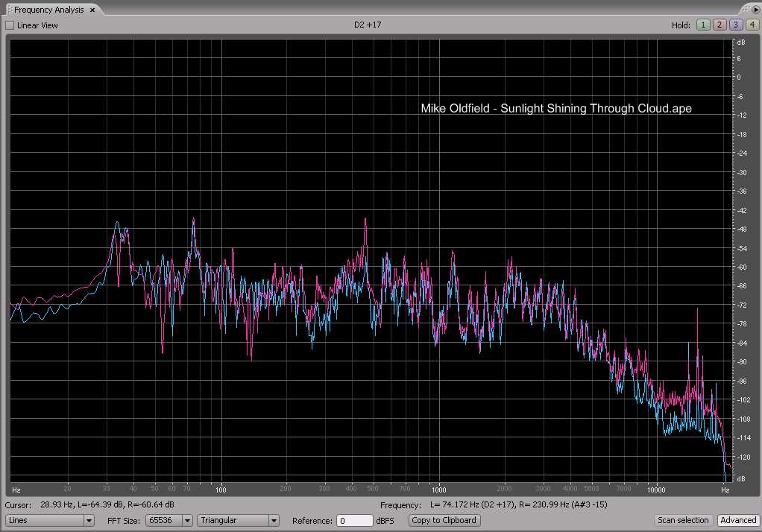This screenshot has height=532, width=762.
Task: Click the 'D2 +17' note readout above graph
Action: (368, 25)
